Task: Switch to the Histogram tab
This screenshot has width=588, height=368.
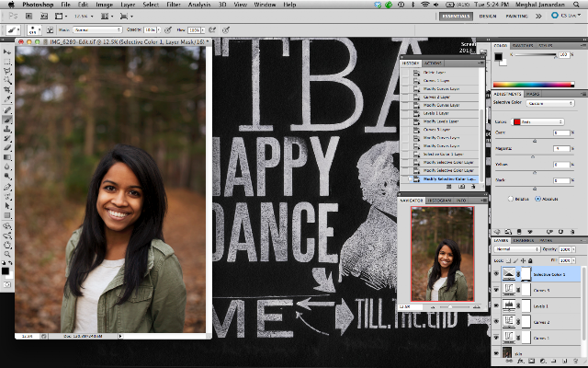Action: pyautogui.click(x=439, y=201)
